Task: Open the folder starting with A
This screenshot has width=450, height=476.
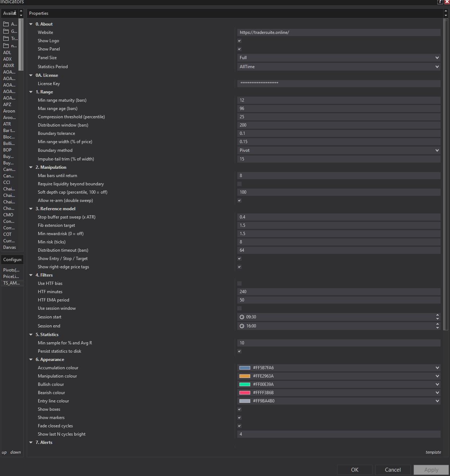Action: tap(10, 24)
